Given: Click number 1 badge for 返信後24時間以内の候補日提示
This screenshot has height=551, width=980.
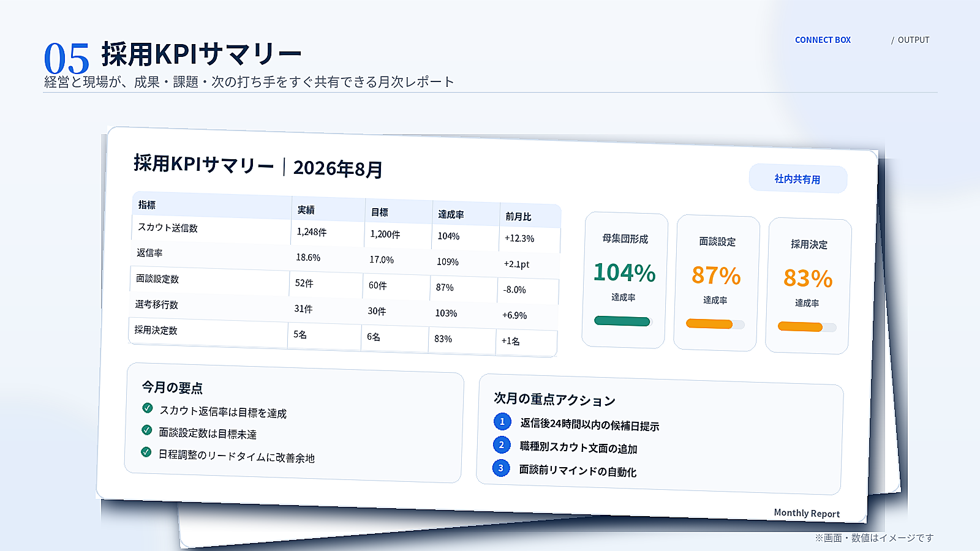Looking at the screenshot, I should click(502, 421).
